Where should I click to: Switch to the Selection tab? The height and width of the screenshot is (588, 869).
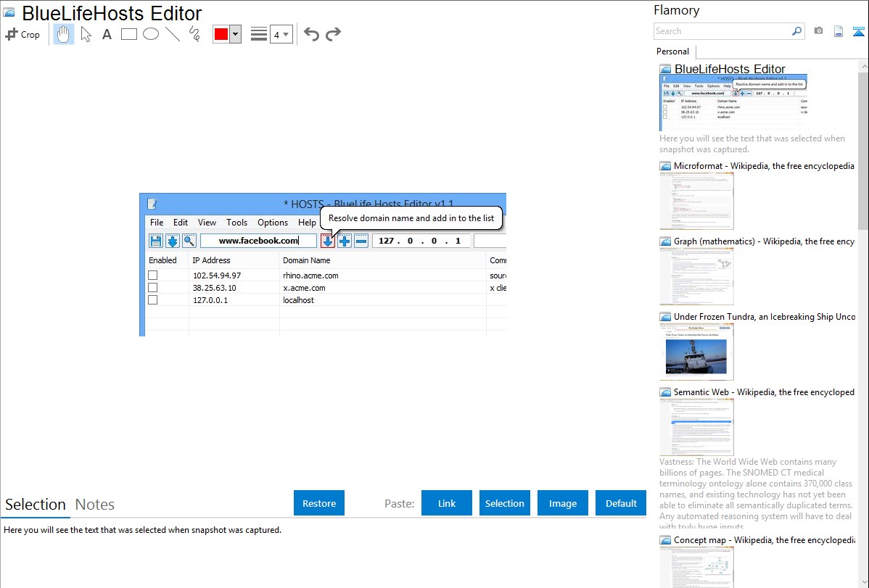point(36,505)
